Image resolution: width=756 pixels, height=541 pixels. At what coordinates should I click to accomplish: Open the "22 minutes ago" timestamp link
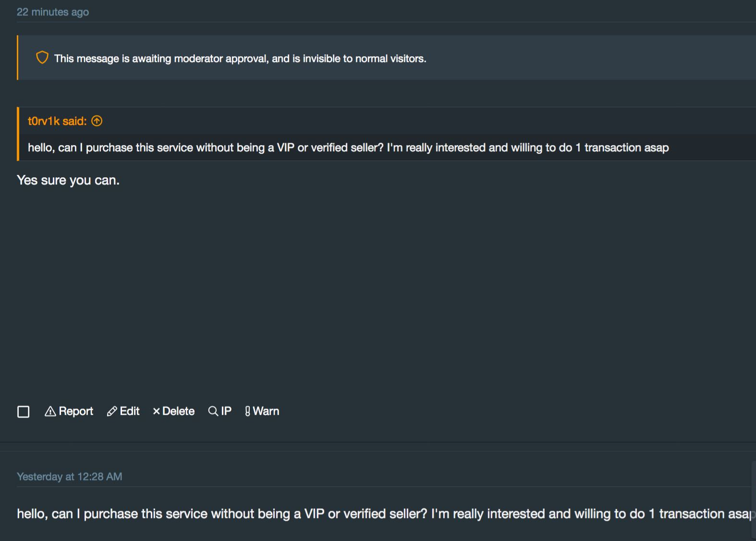click(53, 12)
